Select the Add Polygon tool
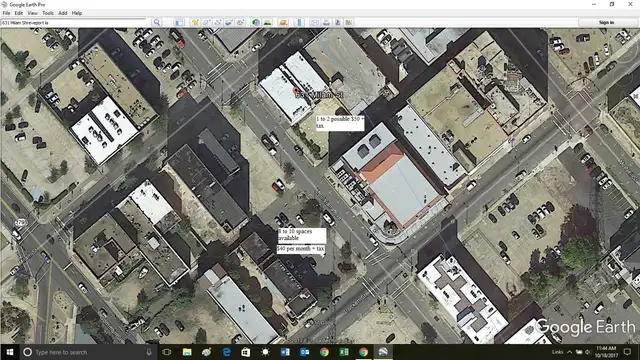The width and height of the screenshot is (640, 360). 206,22
